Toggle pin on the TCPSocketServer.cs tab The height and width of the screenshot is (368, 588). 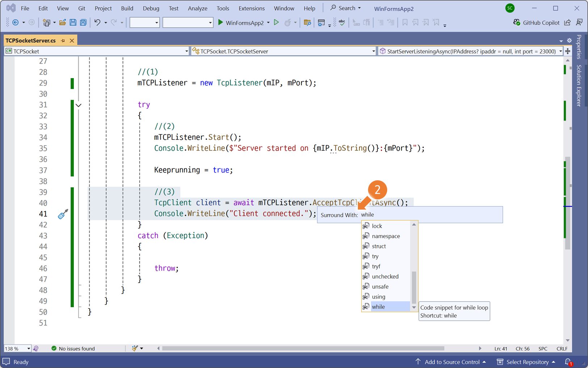pyautogui.click(x=63, y=41)
